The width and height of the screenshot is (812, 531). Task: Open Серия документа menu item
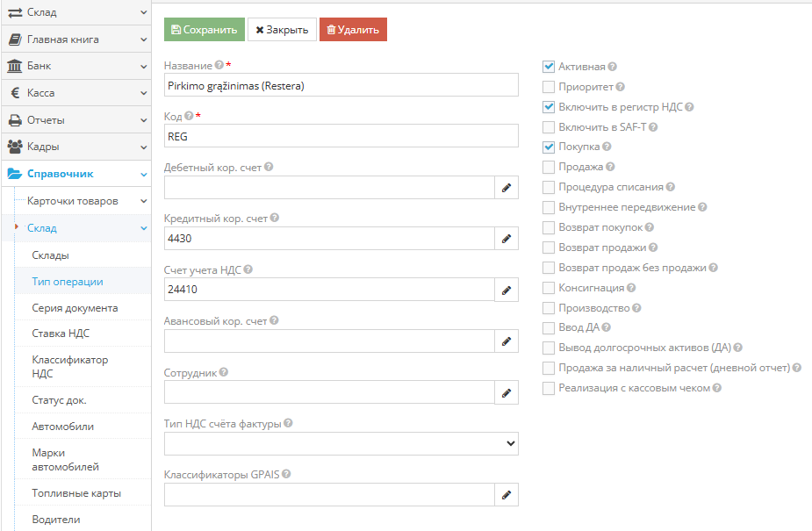coord(75,308)
